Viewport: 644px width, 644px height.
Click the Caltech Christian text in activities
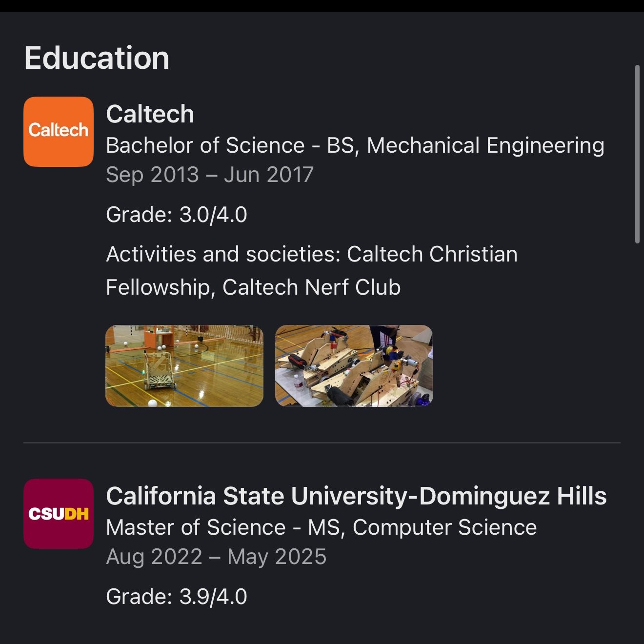(x=432, y=254)
